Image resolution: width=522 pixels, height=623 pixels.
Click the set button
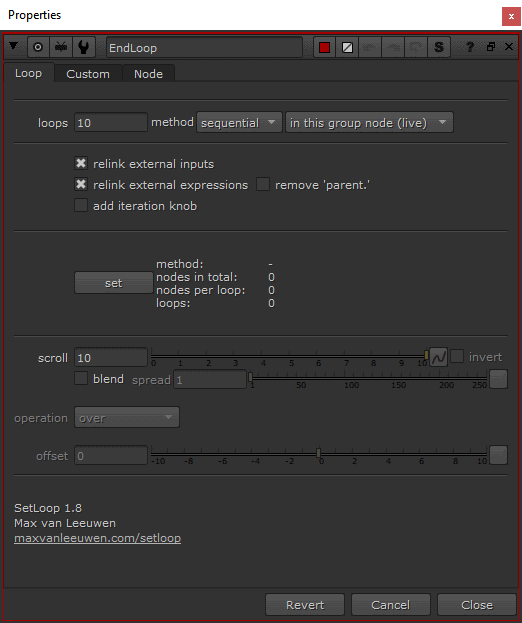click(x=114, y=283)
